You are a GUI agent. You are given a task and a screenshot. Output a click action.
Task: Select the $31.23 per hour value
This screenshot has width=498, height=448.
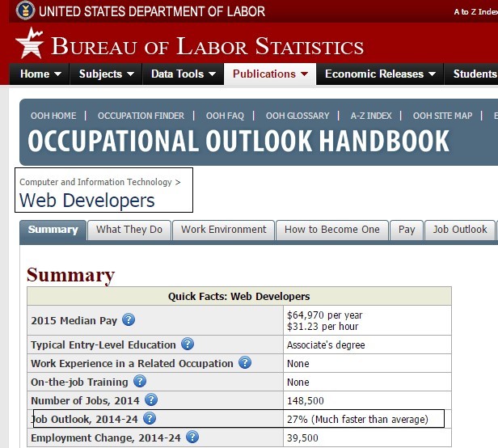point(323,327)
